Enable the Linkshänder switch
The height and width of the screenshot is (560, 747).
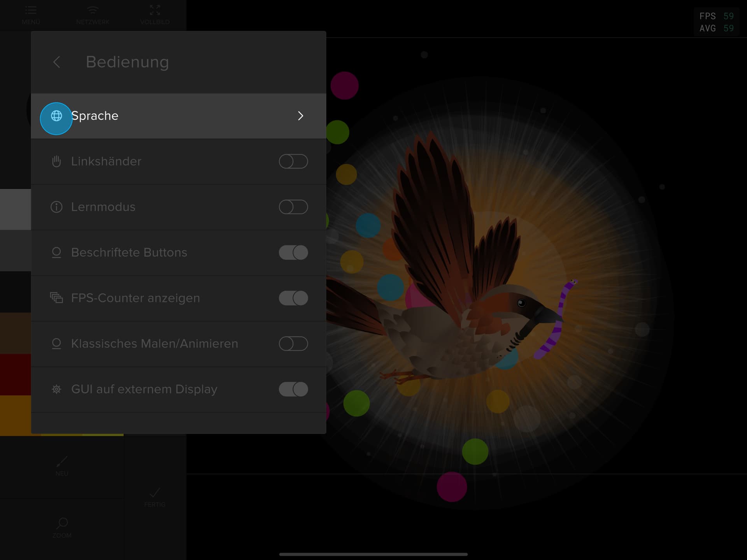click(293, 162)
